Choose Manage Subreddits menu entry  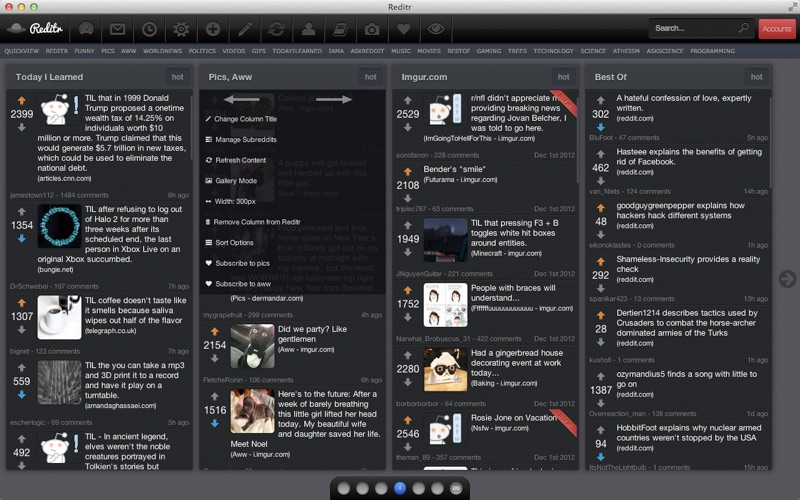(241, 139)
